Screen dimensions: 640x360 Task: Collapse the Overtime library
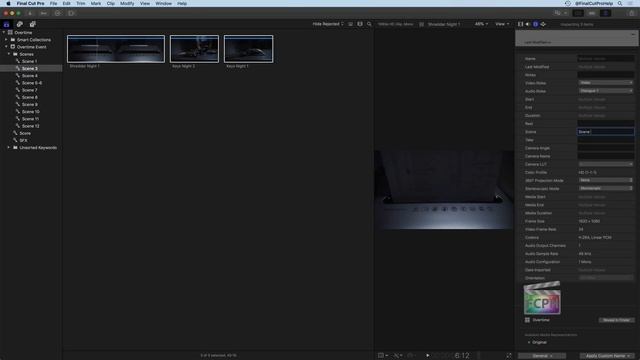pyautogui.click(x=4, y=32)
